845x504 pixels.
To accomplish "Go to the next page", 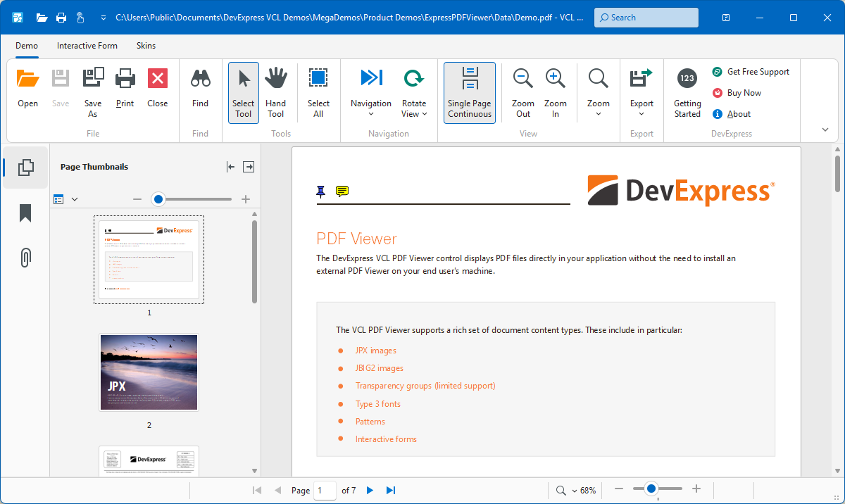I will pos(370,490).
